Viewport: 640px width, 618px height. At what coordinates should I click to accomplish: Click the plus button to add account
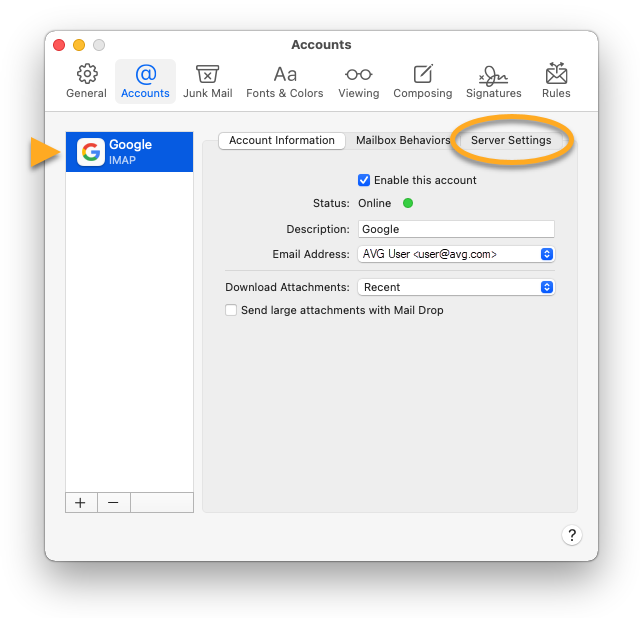click(x=81, y=502)
